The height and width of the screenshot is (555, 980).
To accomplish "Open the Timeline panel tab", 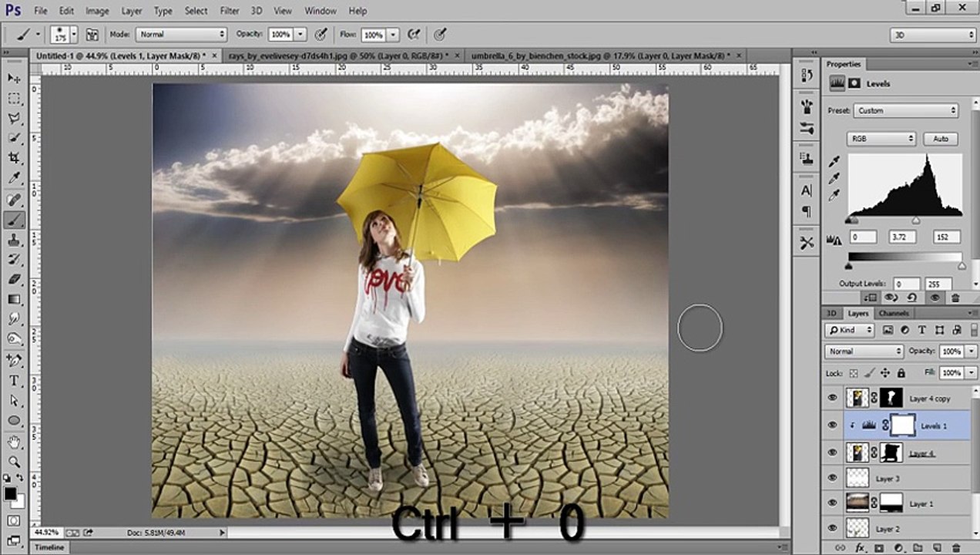I will coord(51,547).
